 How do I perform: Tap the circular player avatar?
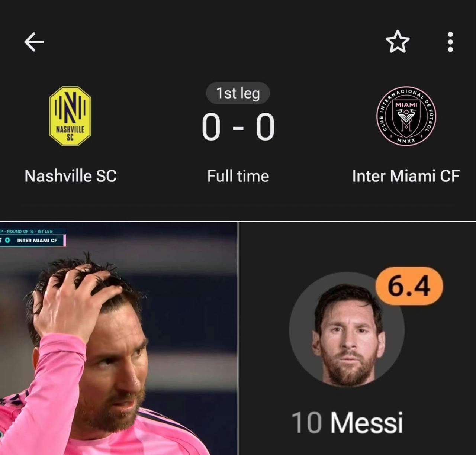347,330
